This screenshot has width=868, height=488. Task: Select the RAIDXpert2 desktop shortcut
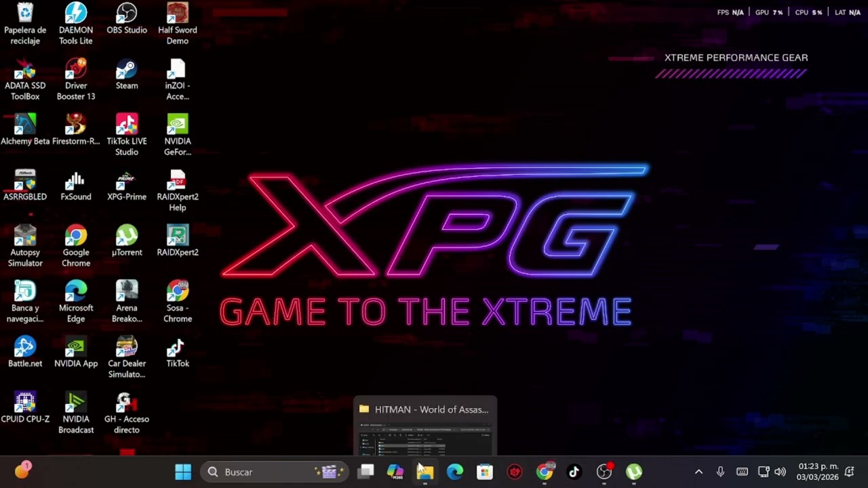click(178, 241)
